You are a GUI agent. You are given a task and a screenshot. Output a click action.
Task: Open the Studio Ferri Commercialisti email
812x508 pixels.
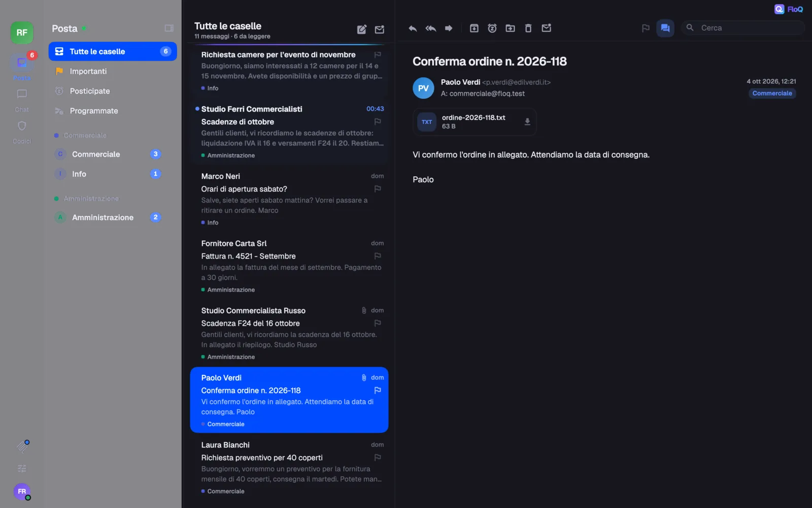(x=289, y=132)
